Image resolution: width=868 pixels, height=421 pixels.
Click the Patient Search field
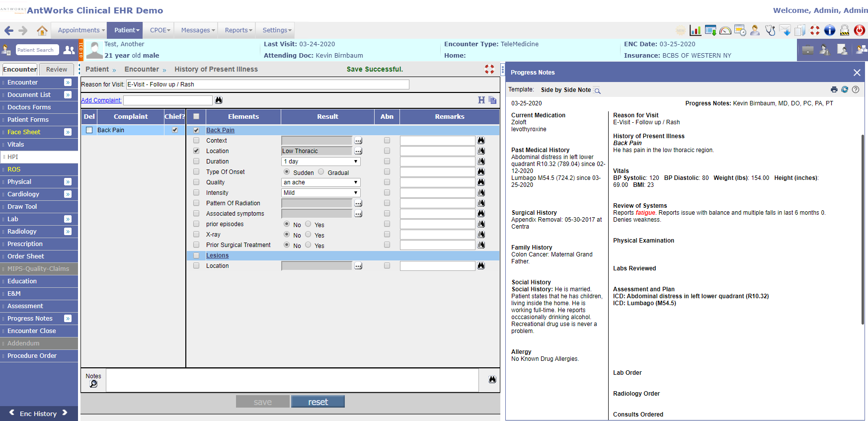tap(37, 50)
